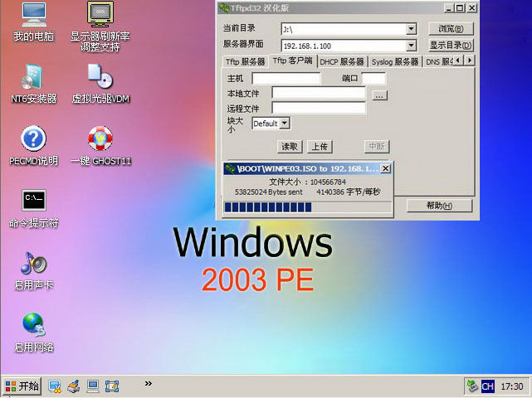The width and height of the screenshot is (532, 398).
Task: Browse local file with ... button
Action: (379, 95)
